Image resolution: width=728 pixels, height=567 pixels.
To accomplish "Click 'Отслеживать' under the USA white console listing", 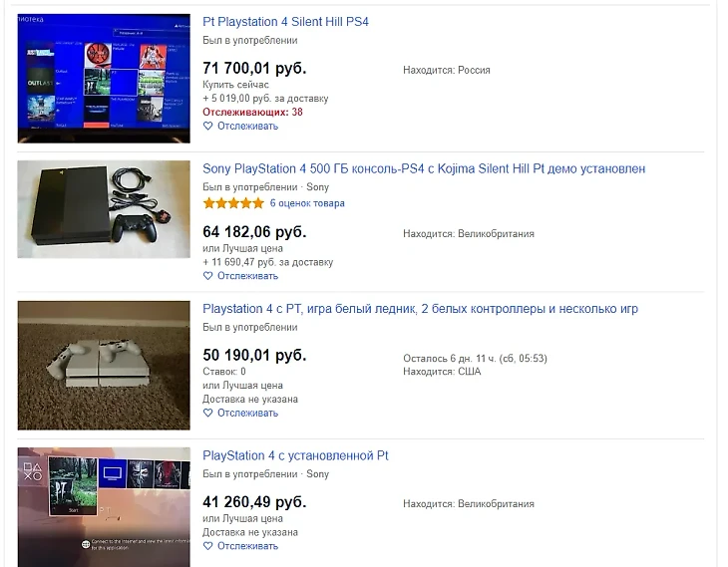I will point(247,413).
